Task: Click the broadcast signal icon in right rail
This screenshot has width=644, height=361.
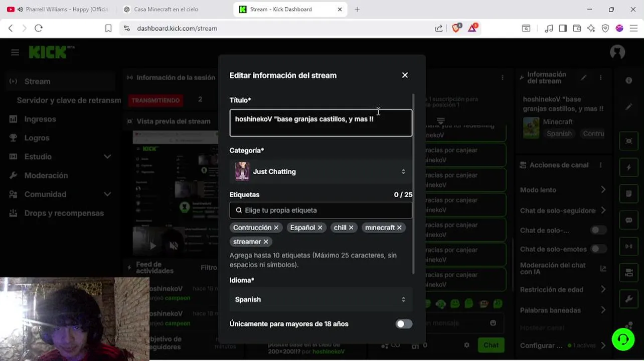Action: point(629,247)
